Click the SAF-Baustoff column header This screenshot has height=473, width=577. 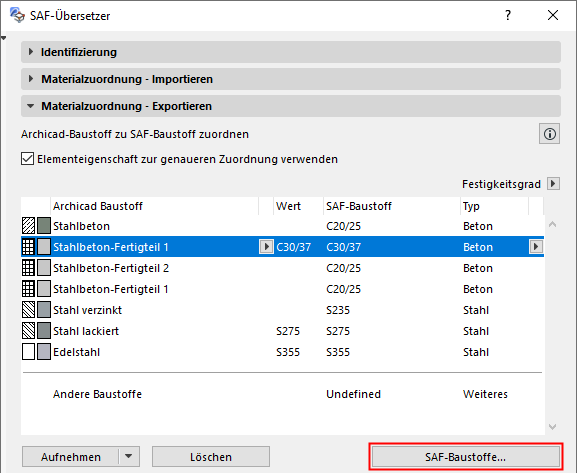tap(392, 206)
